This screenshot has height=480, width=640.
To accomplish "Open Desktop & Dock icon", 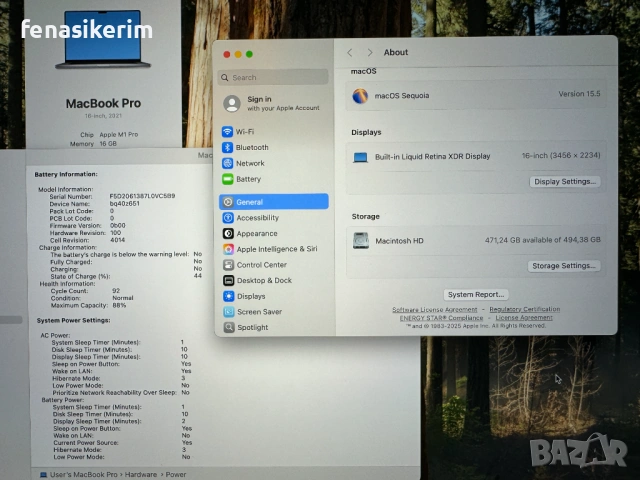I will click(x=229, y=280).
